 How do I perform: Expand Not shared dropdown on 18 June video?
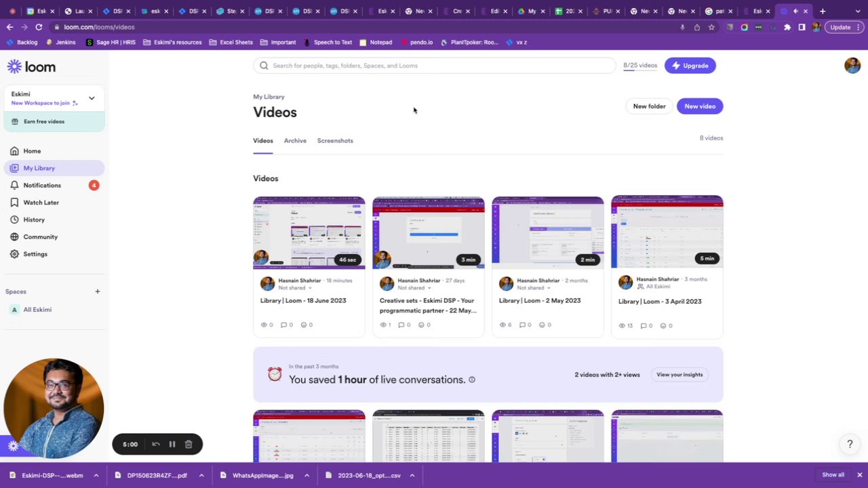click(x=296, y=288)
